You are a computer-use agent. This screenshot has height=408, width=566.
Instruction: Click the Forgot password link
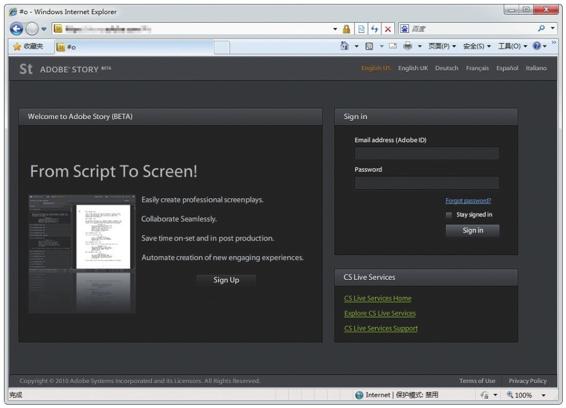point(468,201)
